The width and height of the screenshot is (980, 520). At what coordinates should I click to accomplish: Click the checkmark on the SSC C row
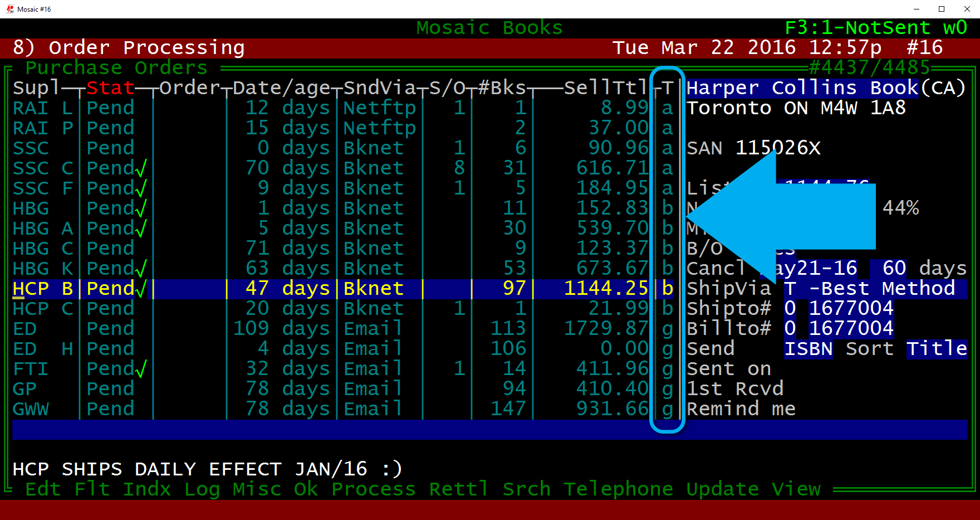141,168
